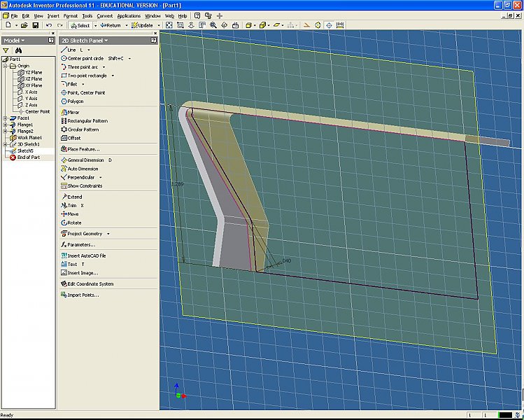Click the Offset tool

(73, 138)
